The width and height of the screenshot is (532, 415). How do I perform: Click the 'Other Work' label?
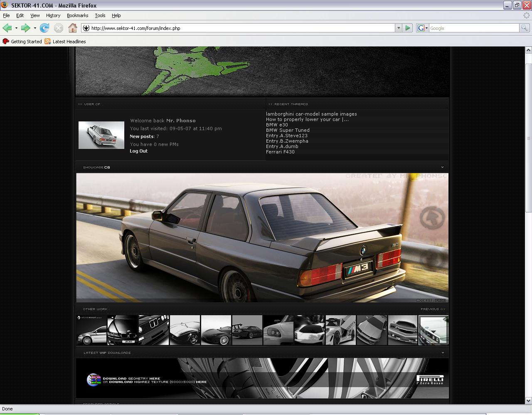pos(95,309)
